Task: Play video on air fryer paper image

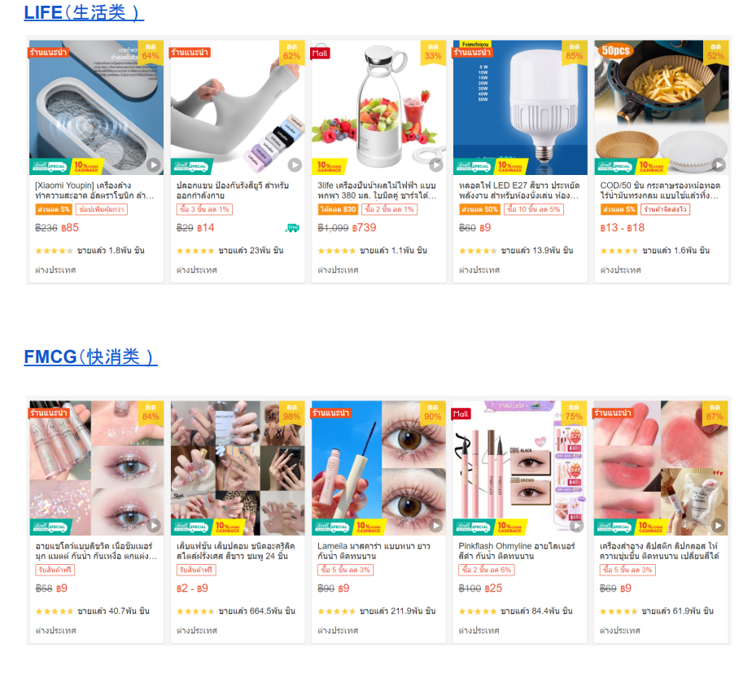Action: tap(719, 165)
